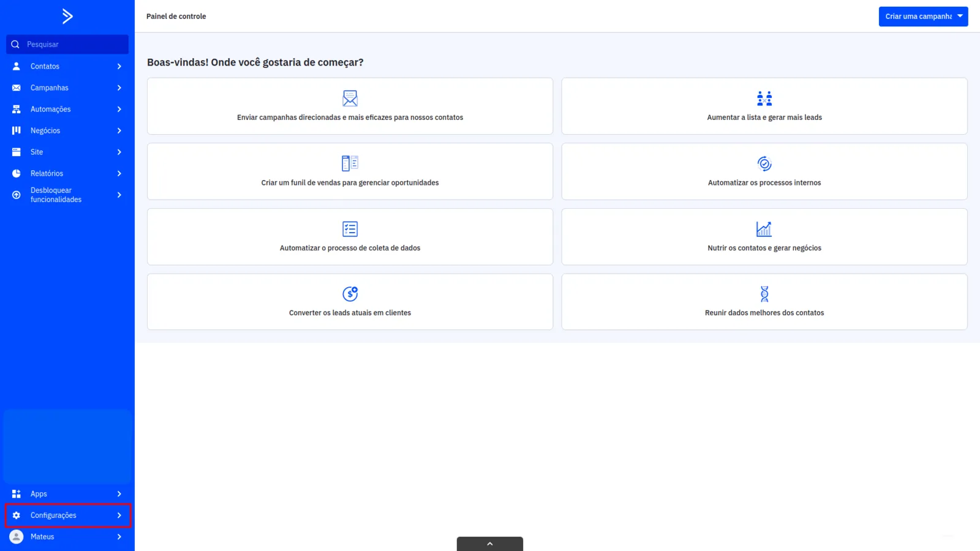Expand the Campanhas submenu chevron
The width and height of the screenshot is (980, 551).
coord(119,88)
